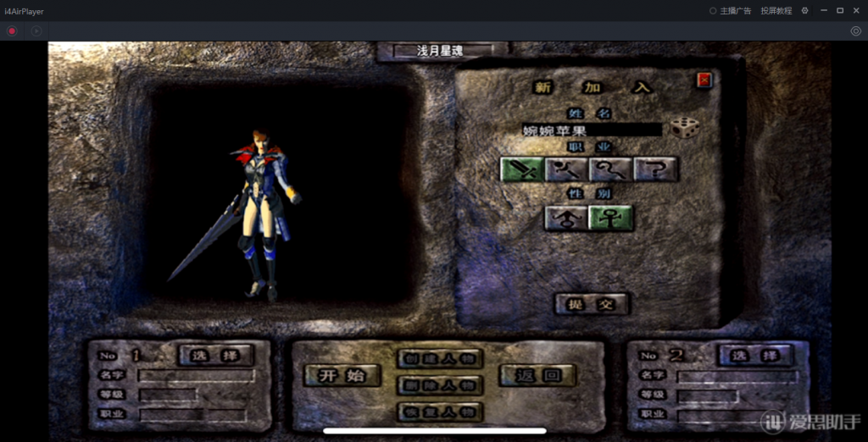Viewport: 868px width, 442px height.
Task: Select the question mark random class
Action: click(x=656, y=170)
